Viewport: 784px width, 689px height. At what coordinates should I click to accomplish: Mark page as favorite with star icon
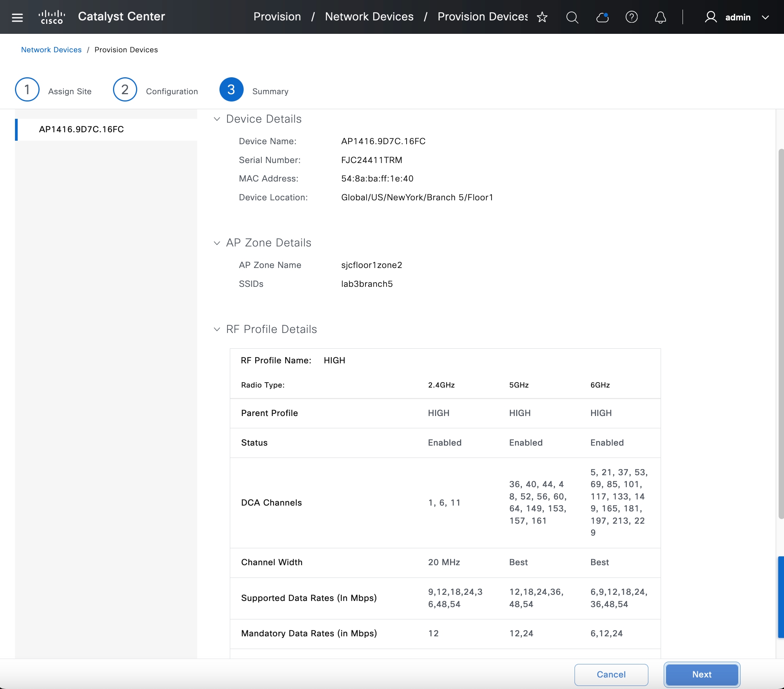pyautogui.click(x=542, y=17)
